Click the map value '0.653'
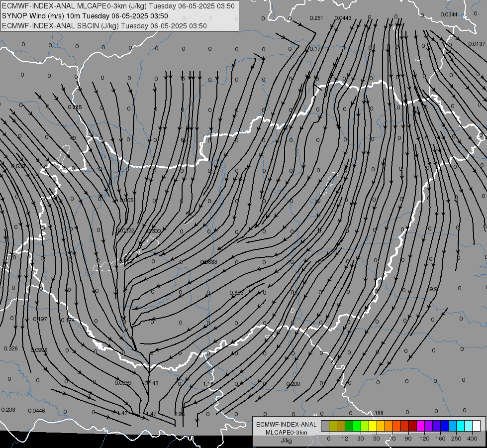This screenshot has width=487, height=448. click(x=237, y=293)
